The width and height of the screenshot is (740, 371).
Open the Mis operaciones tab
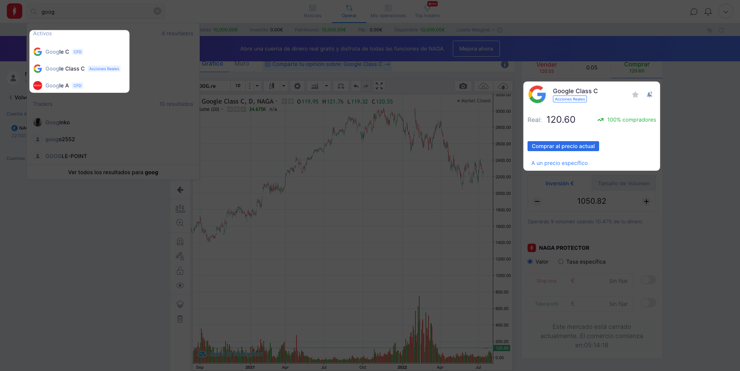[x=388, y=11]
